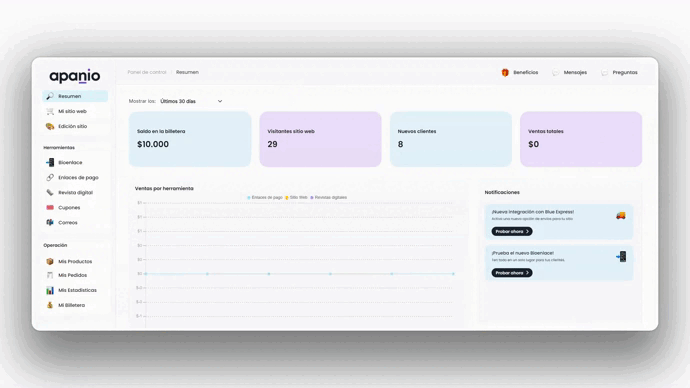This screenshot has height=388, width=690.
Task: Click the Mensajes chat bubble icon
Action: 555,72
